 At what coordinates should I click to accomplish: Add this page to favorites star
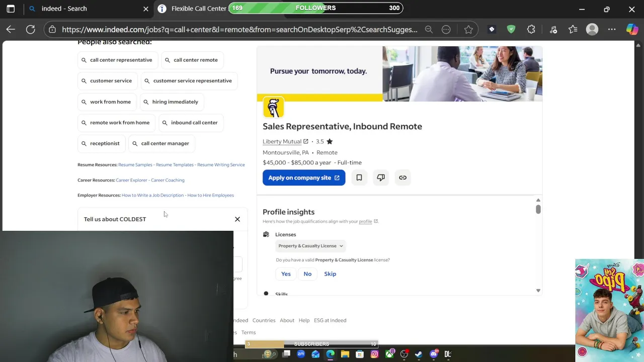468,30
